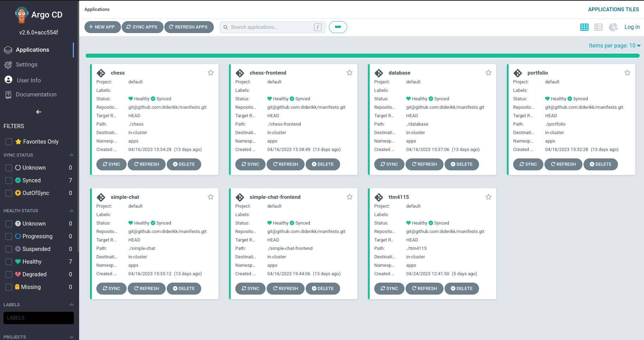Favorite the chess-frontend application star
644x340 pixels.
(350, 73)
